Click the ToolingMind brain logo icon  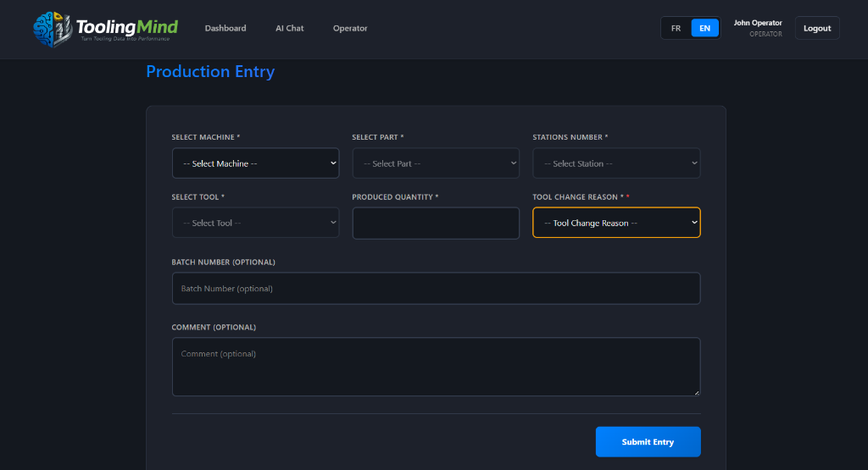53,29
